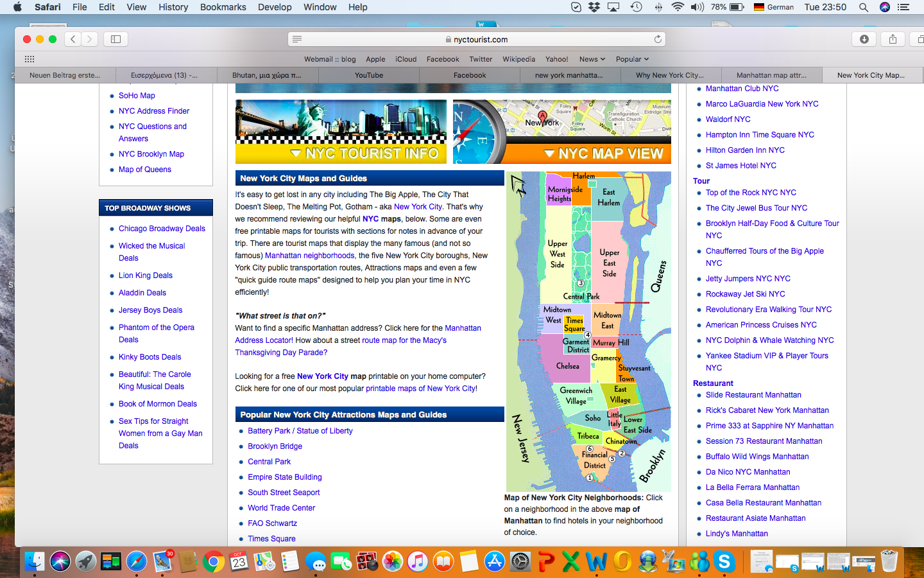The height and width of the screenshot is (578, 924).
Task: Open Maps app in the Dock
Action: click(x=264, y=561)
